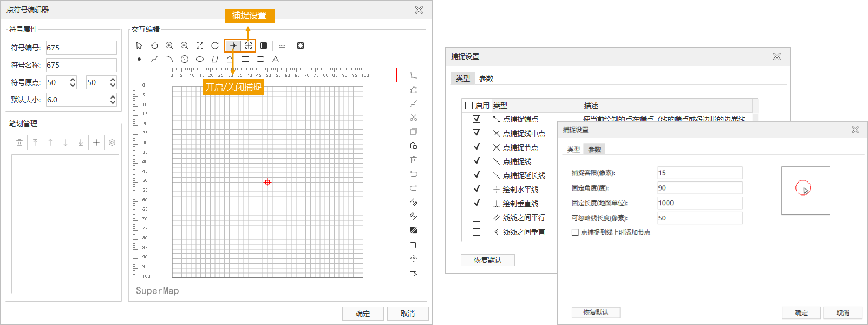Enable the 线线之间平行 snap checkbox
The width and height of the screenshot is (868, 325).
point(477,218)
